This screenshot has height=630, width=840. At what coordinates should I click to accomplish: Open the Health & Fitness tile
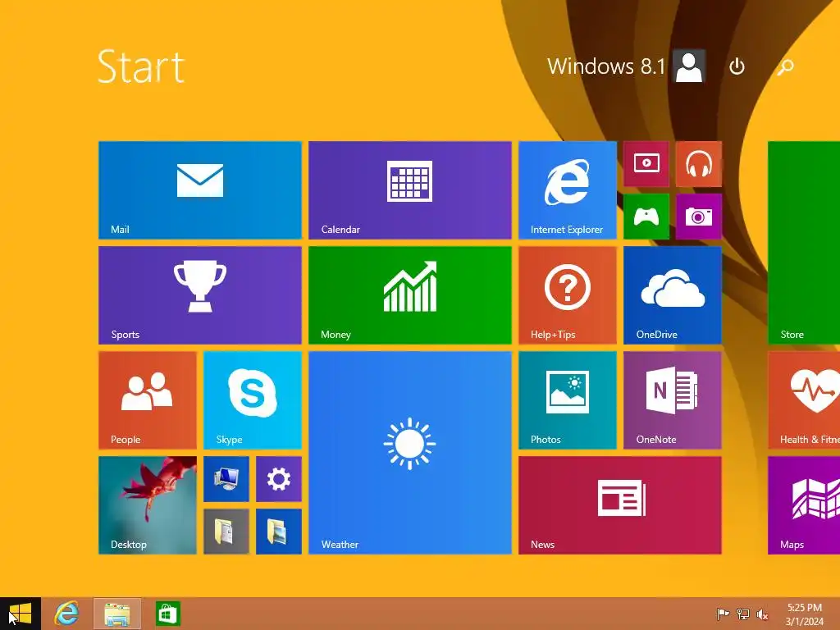[x=804, y=400]
